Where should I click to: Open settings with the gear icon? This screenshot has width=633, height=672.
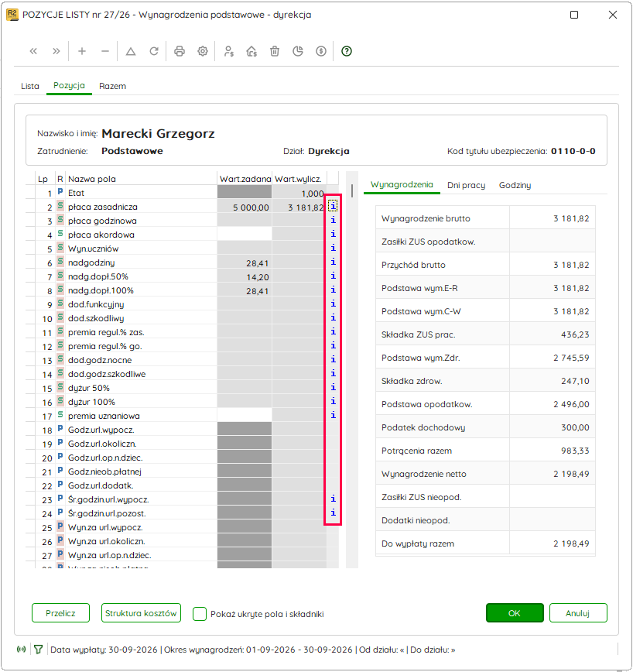tap(203, 51)
